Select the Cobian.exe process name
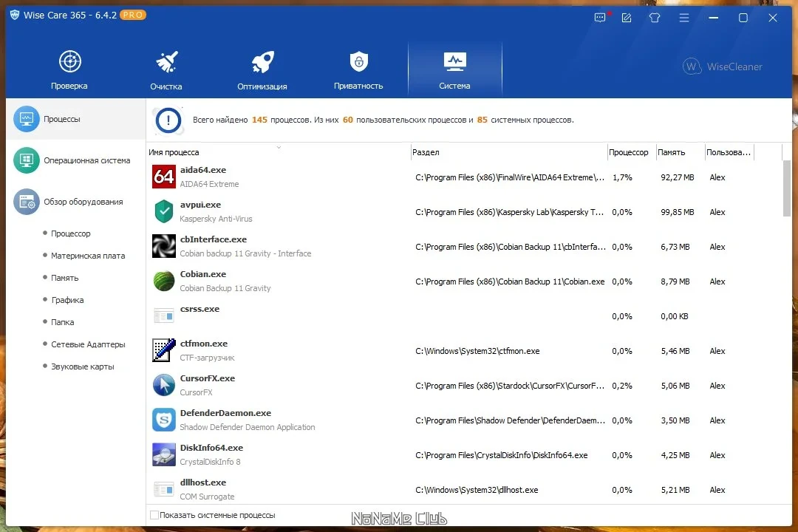This screenshot has width=798, height=532. tap(203, 274)
